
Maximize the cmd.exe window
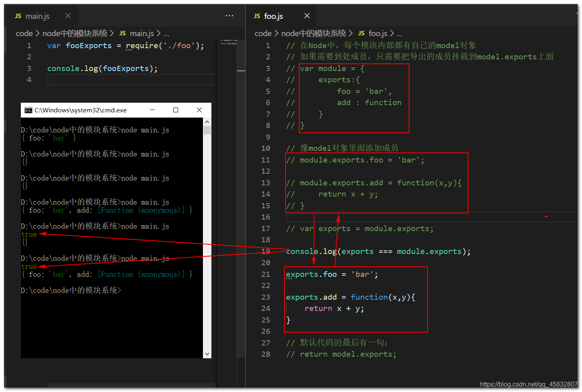tap(176, 110)
